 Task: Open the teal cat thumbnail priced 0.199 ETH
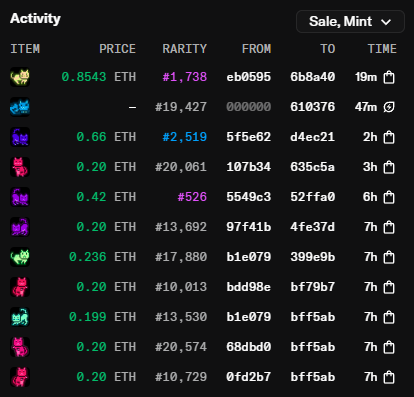coord(20,317)
